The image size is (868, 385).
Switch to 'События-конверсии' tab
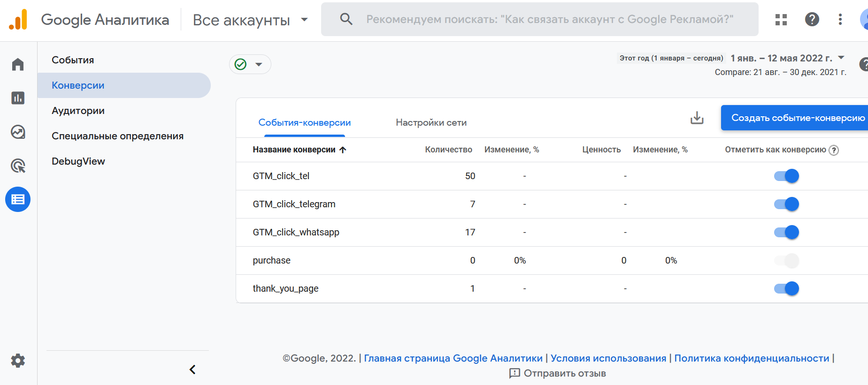pyautogui.click(x=305, y=122)
